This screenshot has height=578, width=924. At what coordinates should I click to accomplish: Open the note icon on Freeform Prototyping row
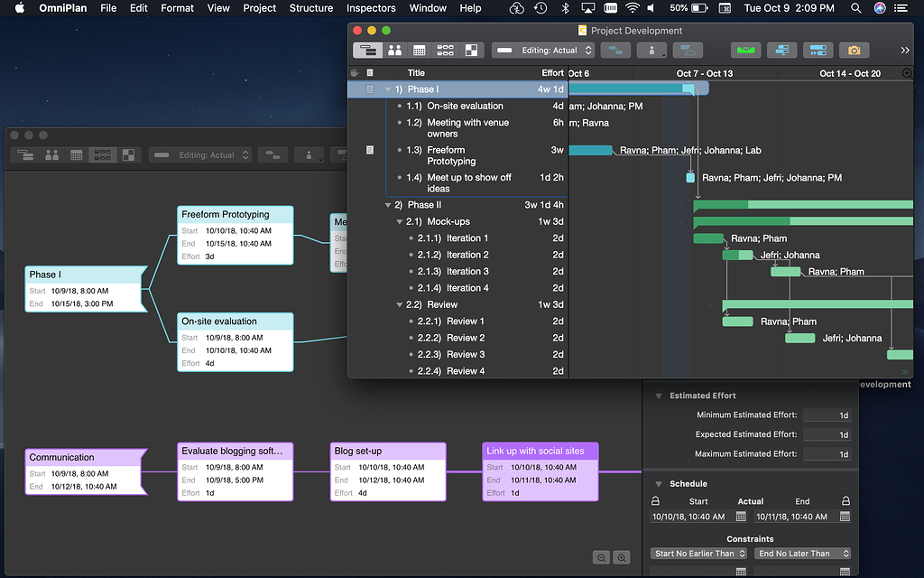[x=370, y=150]
